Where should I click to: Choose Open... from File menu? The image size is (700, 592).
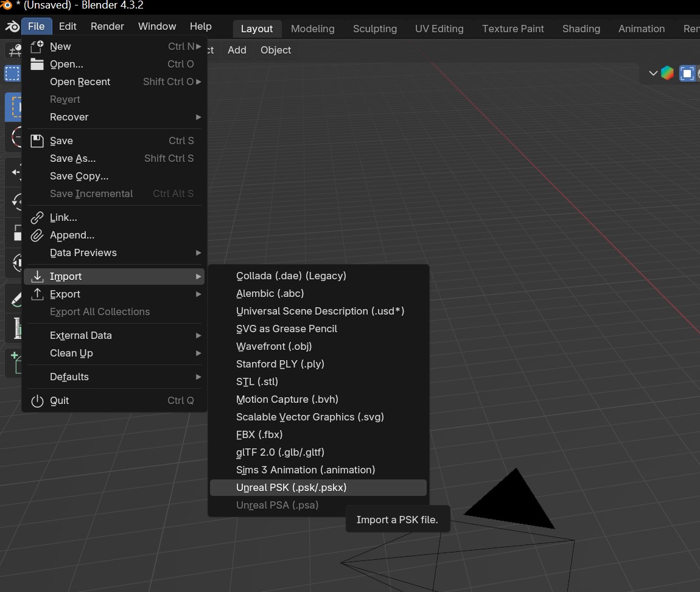tap(114, 64)
